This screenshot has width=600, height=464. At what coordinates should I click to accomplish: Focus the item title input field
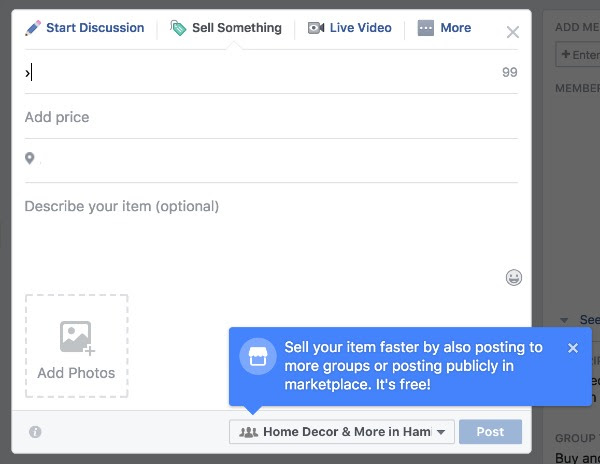260,73
